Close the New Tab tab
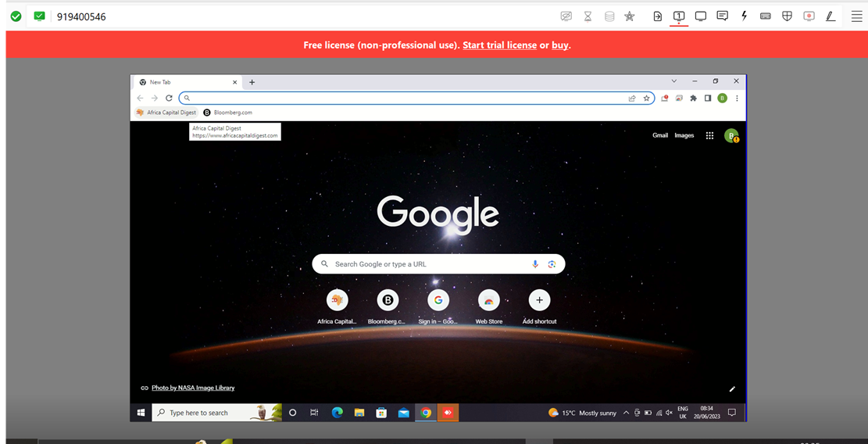 [x=234, y=82]
